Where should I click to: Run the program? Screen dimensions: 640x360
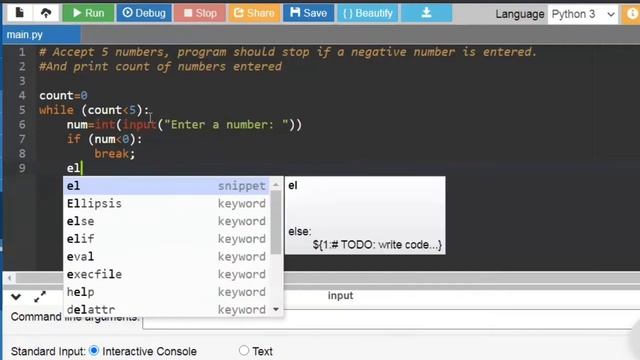88,13
